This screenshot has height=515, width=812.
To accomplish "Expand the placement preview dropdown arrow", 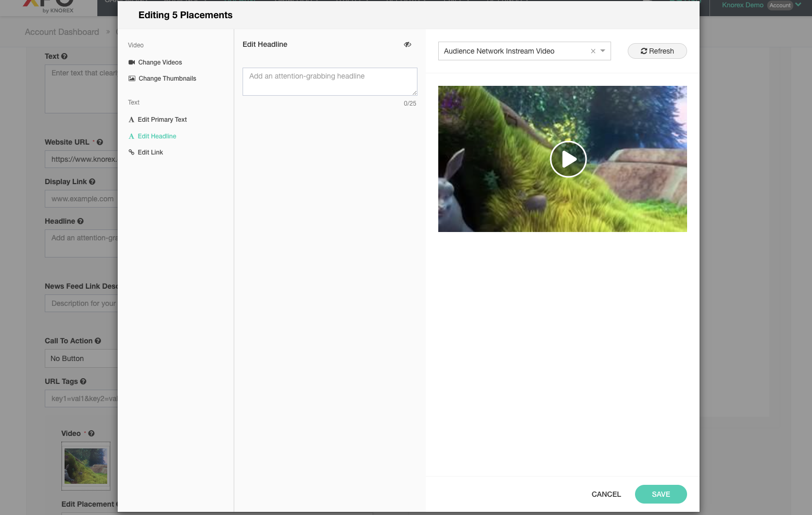I will coord(603,51).
